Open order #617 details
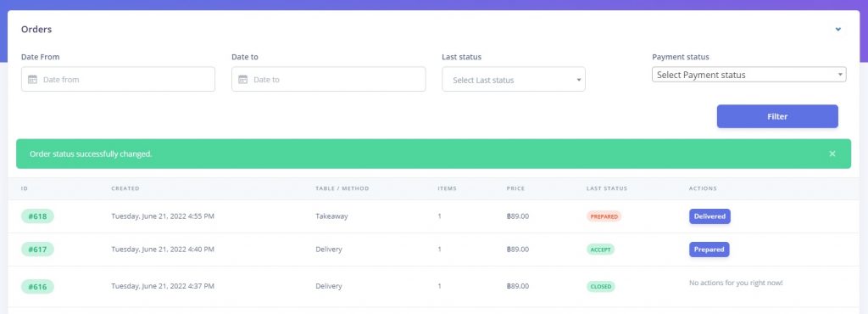 click(x=37, y=250)
